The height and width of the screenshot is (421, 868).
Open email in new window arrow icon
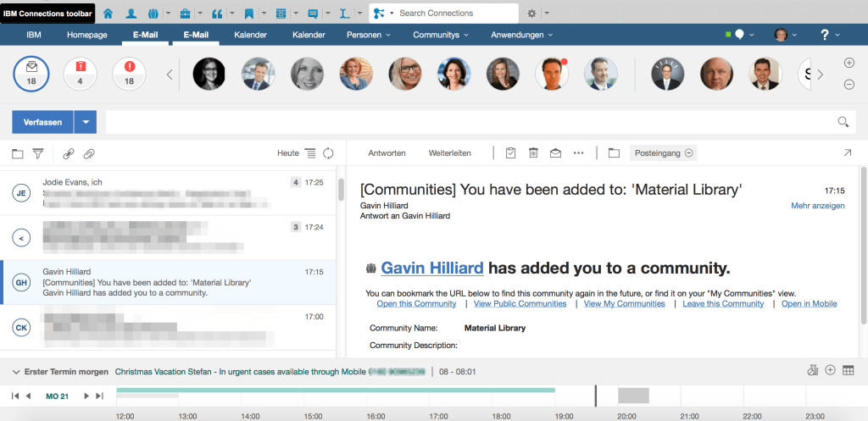pos(847,153)
